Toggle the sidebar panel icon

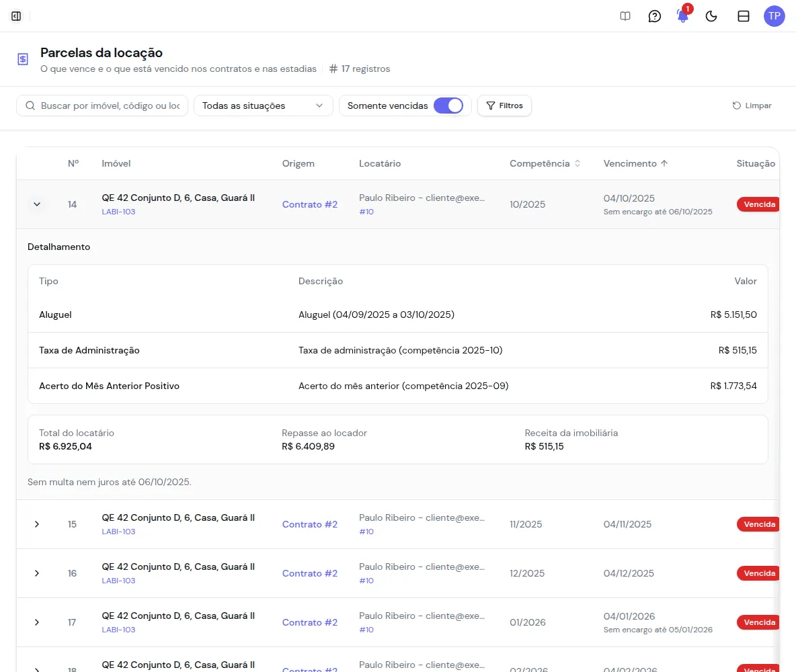point(16,16)
